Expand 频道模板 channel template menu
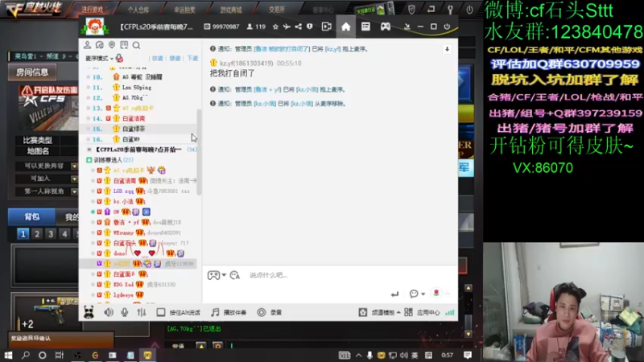 click(379, 312)
